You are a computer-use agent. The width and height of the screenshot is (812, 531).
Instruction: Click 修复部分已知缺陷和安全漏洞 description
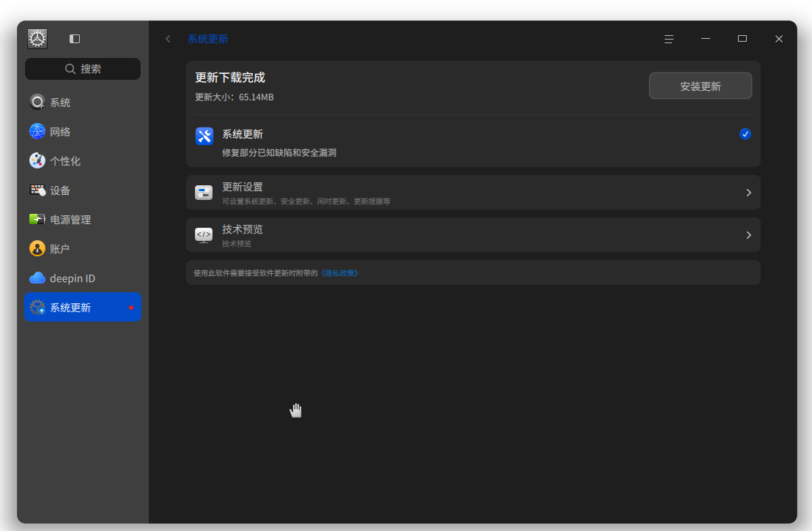(x=279, y=152)
